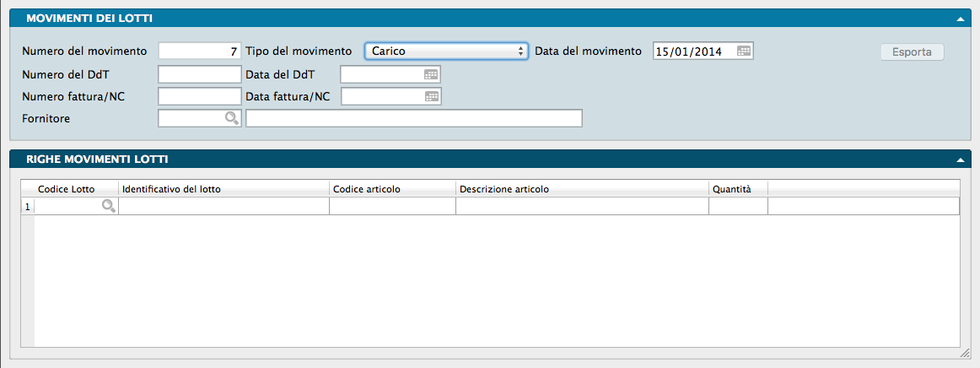Click the Descrizione articolo column header
This screenshot has width=980, height=368.
[582, 189]
